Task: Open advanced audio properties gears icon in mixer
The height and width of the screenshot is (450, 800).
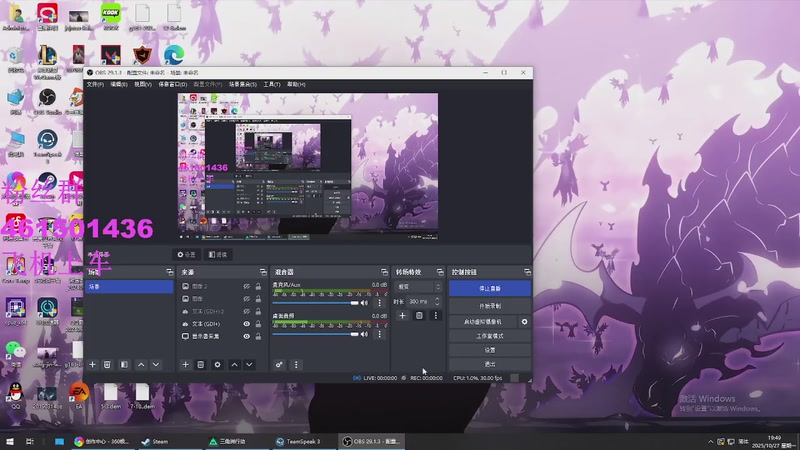Action: (x=279, y=364)
